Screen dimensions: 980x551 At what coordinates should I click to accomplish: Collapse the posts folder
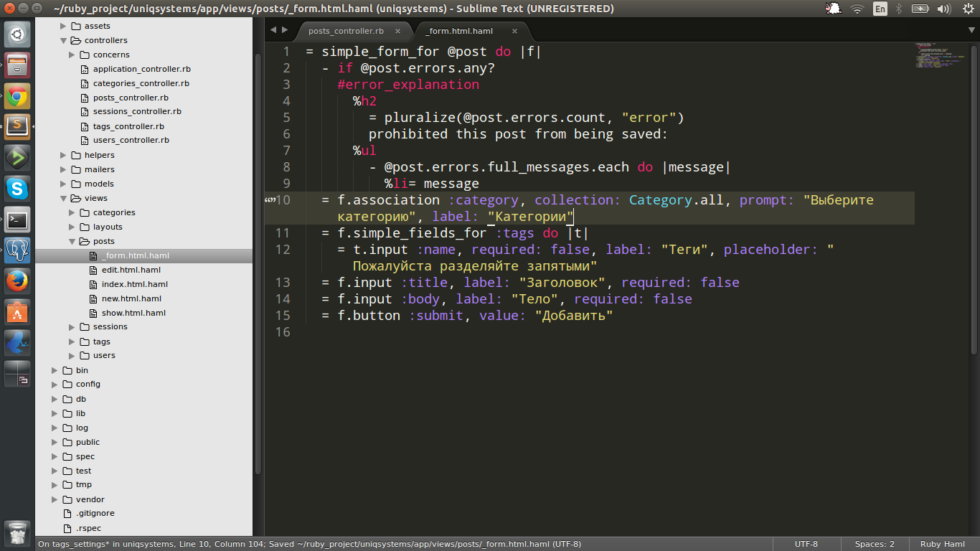(72, 241)
